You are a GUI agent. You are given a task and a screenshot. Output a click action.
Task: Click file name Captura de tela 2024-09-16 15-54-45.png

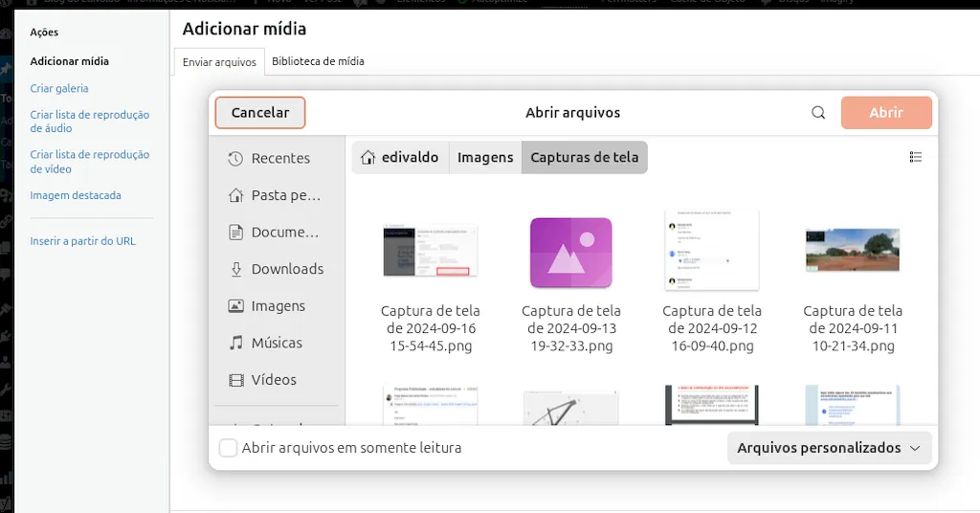pos(431,328)
